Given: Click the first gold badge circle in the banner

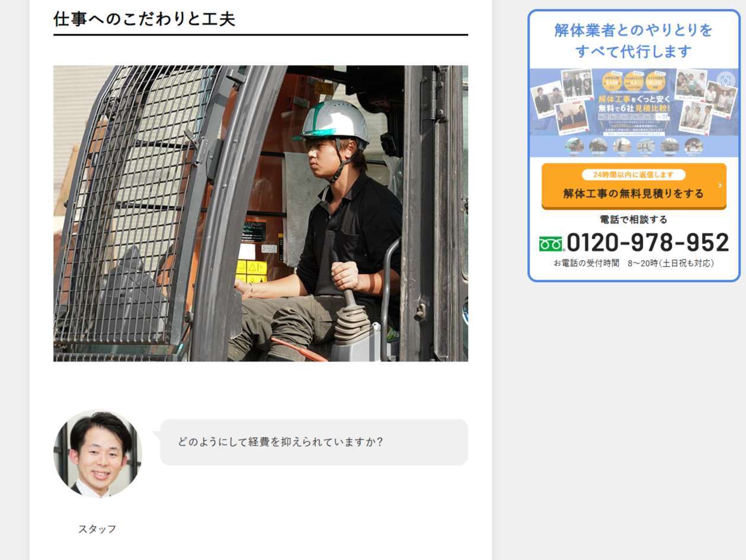Looking at the screenshot, I should click(612, 81).
